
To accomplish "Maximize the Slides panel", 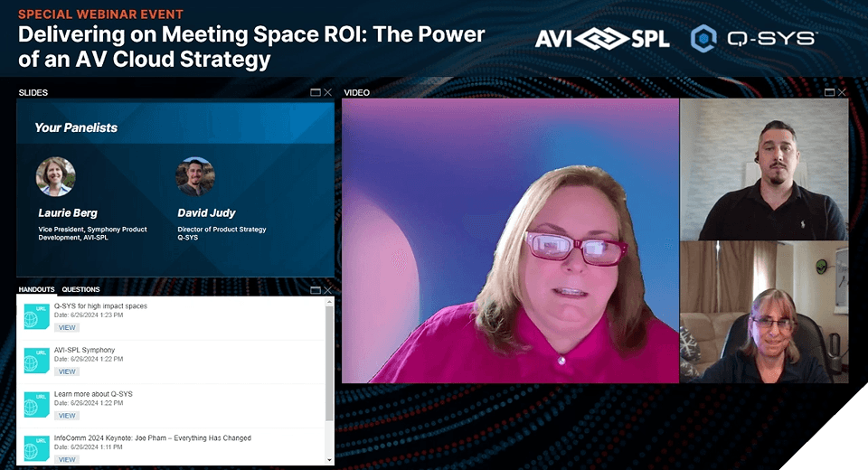I will coord(316,92).
